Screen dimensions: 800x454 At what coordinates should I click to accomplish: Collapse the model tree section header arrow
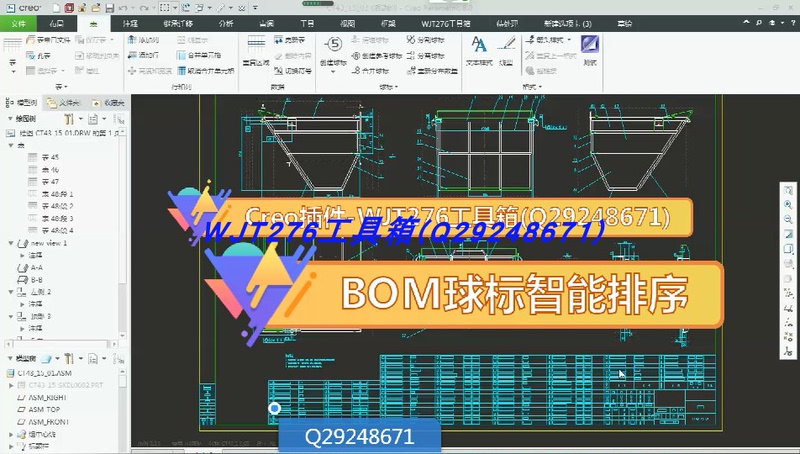click(x=10, y=359)
